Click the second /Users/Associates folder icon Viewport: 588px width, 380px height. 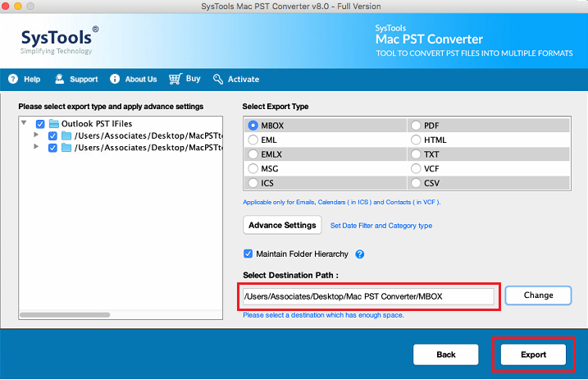coord(66,148)
